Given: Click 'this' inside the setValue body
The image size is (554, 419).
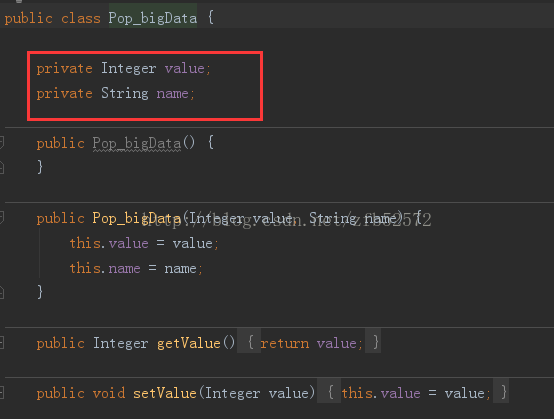Looking at the screenshot, I should [356, 393].
